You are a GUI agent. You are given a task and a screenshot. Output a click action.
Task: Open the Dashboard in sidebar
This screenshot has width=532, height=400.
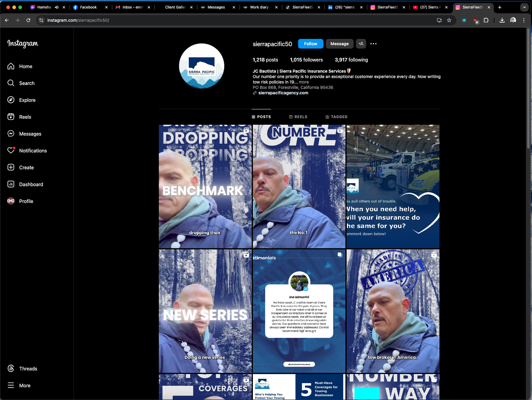point(25,184)
